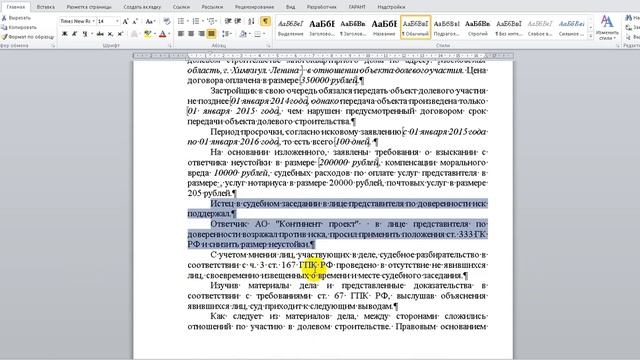Activate Формат по образцу painter

[x=28, y=37]
